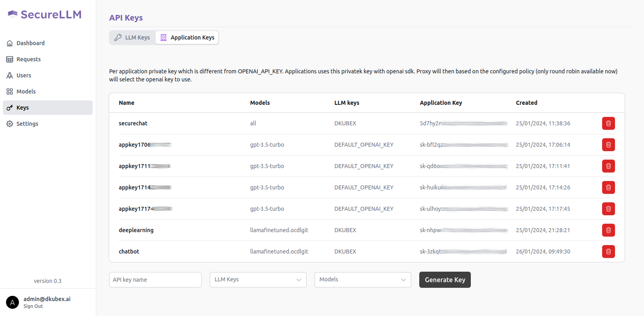Delete the securechat application key
Viewport: 644px width, 316px height.
(x=608, y=123)
